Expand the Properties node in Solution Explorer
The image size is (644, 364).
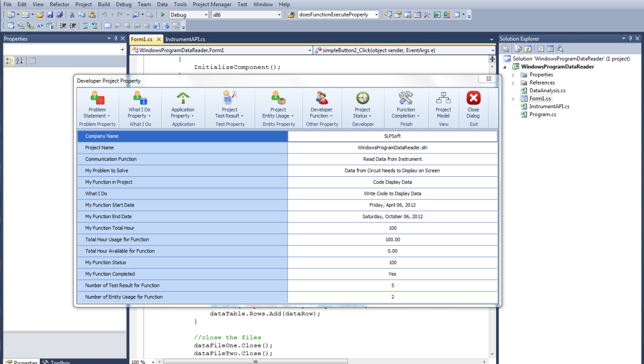513,75
